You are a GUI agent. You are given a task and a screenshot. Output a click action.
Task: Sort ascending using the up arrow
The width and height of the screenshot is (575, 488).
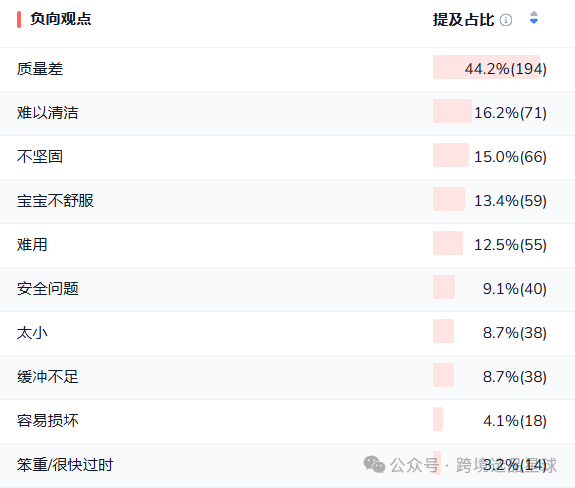click(534, 14)
